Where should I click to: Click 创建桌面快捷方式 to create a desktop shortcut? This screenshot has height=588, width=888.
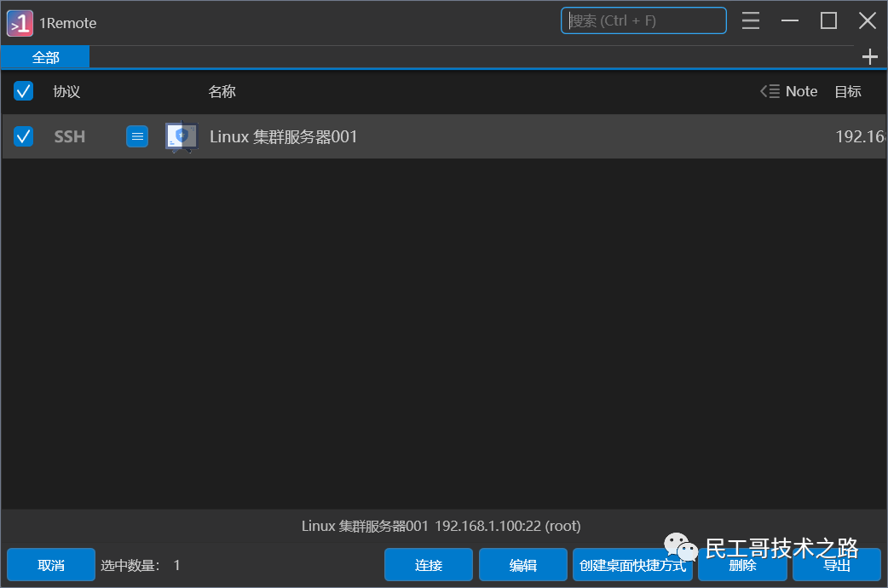pos(632,564)
